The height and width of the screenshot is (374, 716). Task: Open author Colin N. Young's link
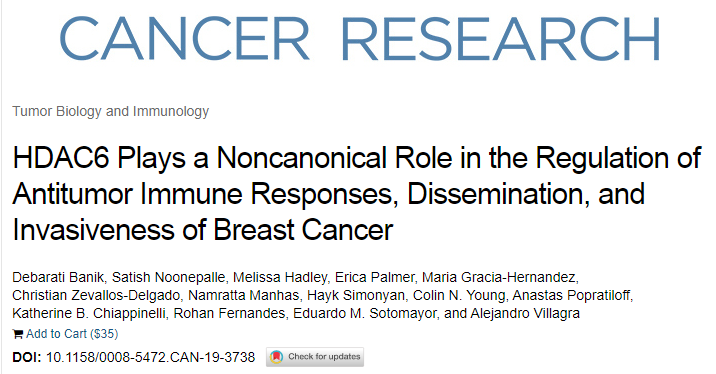point(458,295)
